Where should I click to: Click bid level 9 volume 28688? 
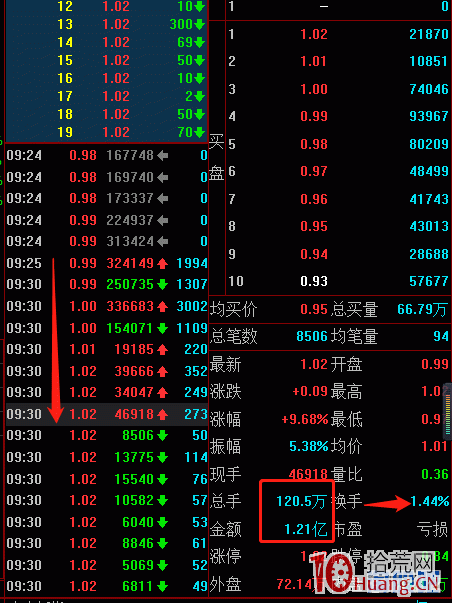point(429,255)
